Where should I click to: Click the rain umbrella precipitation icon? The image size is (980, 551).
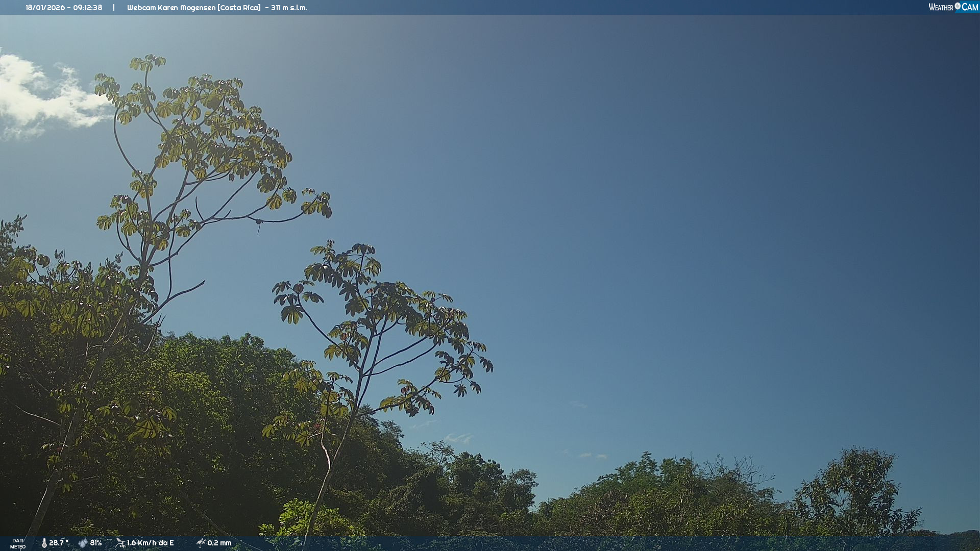click(x=201, y=543)
